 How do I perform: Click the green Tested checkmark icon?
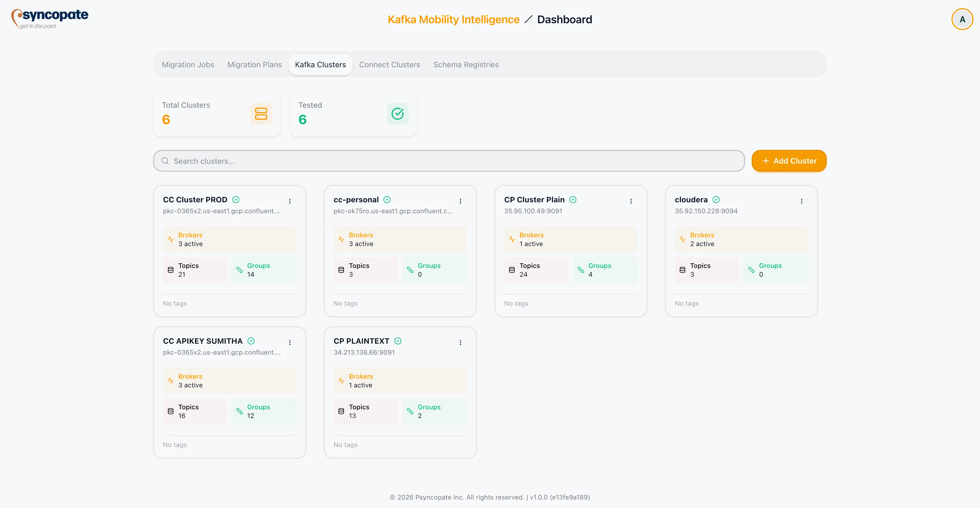(x=397, y=113)
